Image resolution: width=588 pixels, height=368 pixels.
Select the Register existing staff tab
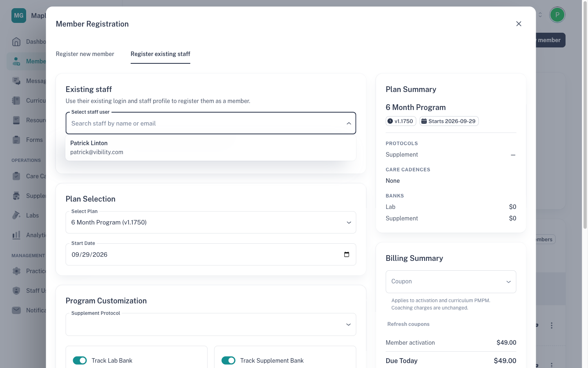[160, 54]
